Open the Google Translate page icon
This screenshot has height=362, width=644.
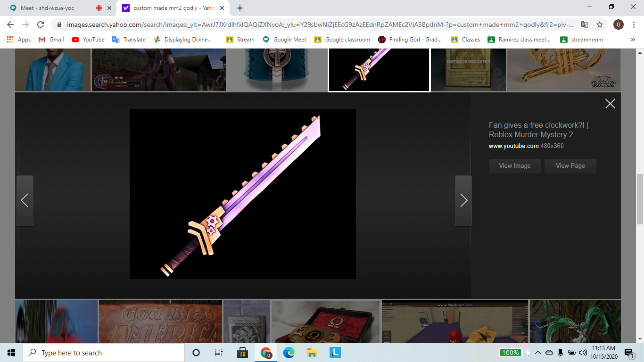point(585,25)
